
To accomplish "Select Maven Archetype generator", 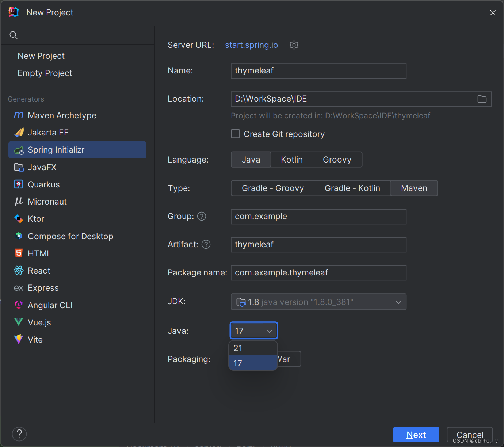I will click(x=77, y=115).
